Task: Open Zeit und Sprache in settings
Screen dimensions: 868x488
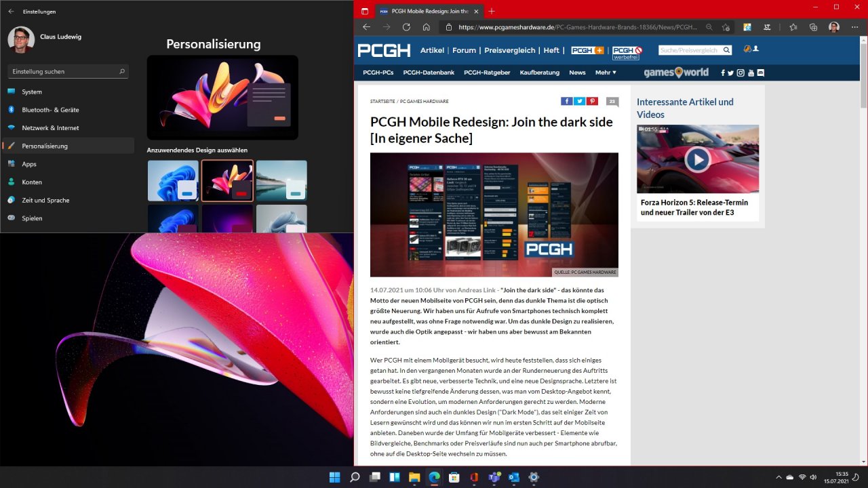Action: click(x=68, y=200)
